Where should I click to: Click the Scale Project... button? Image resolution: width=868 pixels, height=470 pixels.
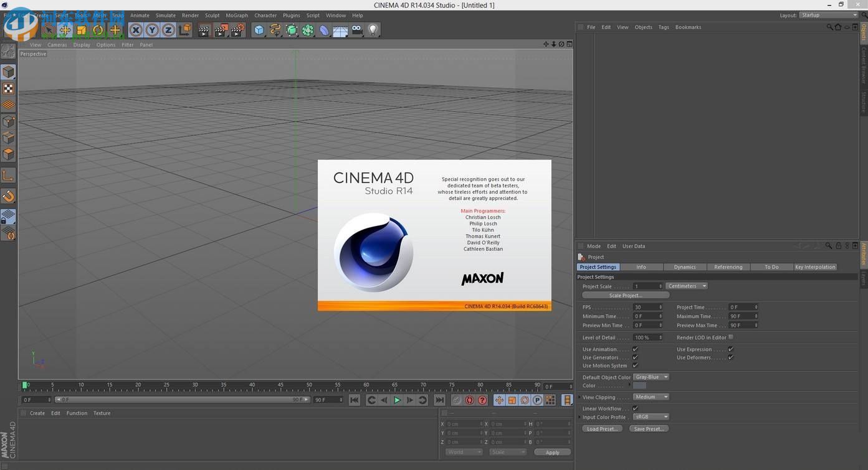pos(625,295)
